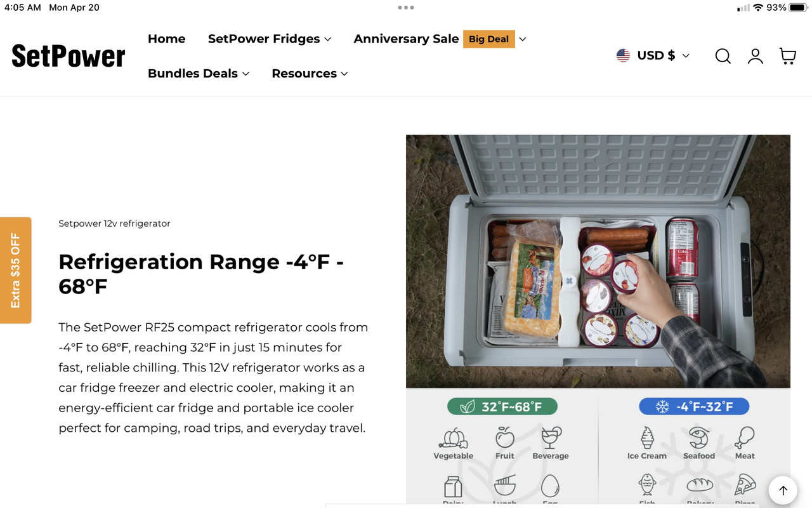The height and width of the screenshot is (508, 812).
Task: Click the US flag currency icon
Action: (x=623, y=55)
